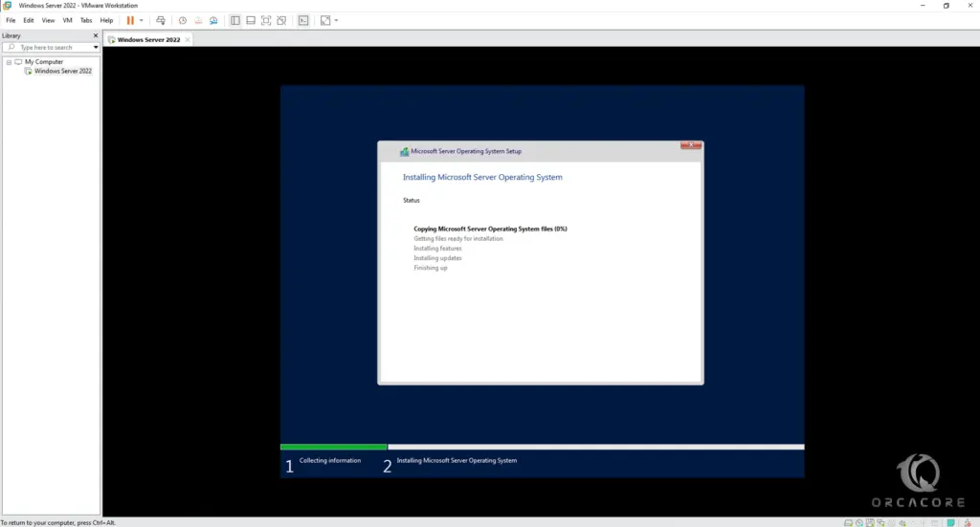Viewport: 980px width, 527px height.
Task: Toggle the library sidebar view icon
Action: pos(235,21)
